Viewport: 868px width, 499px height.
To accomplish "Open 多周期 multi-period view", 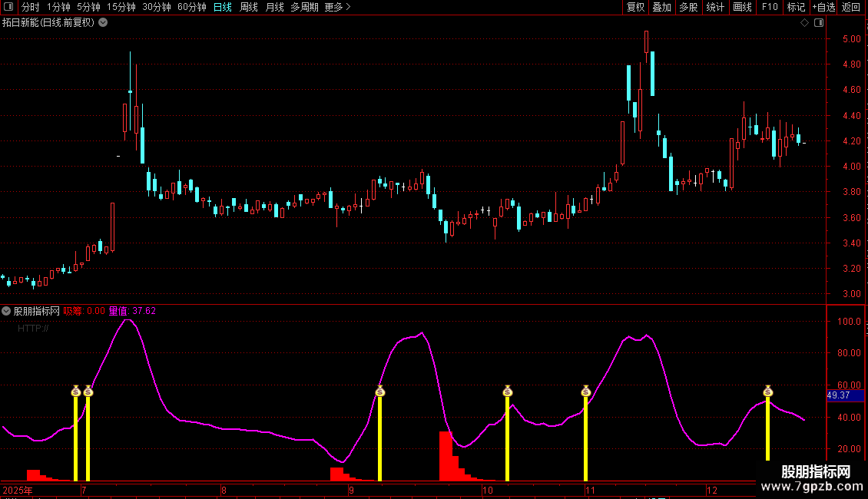I will [304, 7].
